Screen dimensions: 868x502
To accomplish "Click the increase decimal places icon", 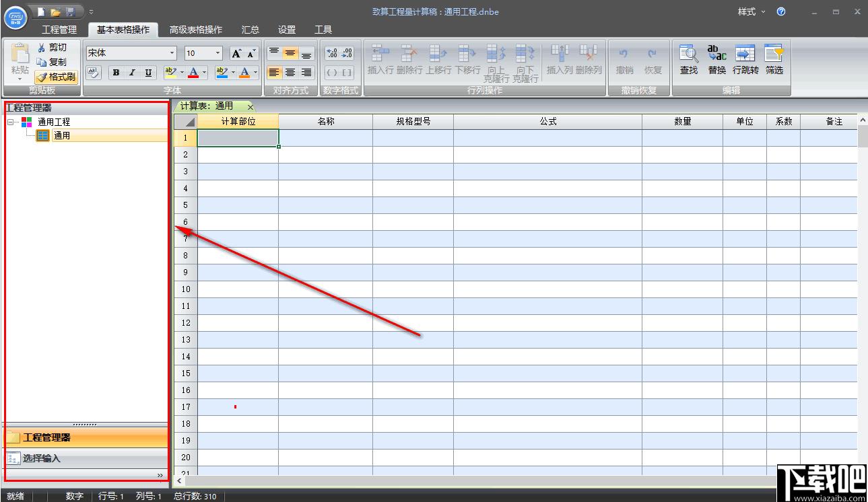I will 331,53.
